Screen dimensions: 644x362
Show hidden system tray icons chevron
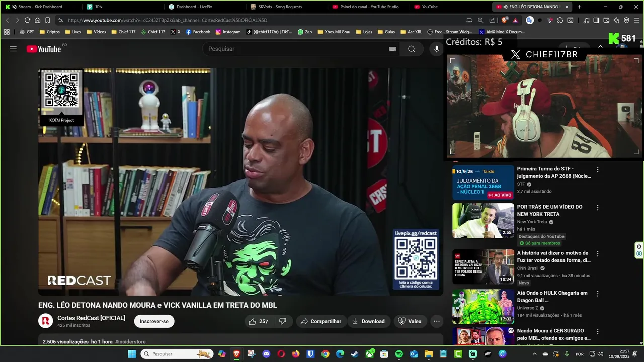(534, 354)
